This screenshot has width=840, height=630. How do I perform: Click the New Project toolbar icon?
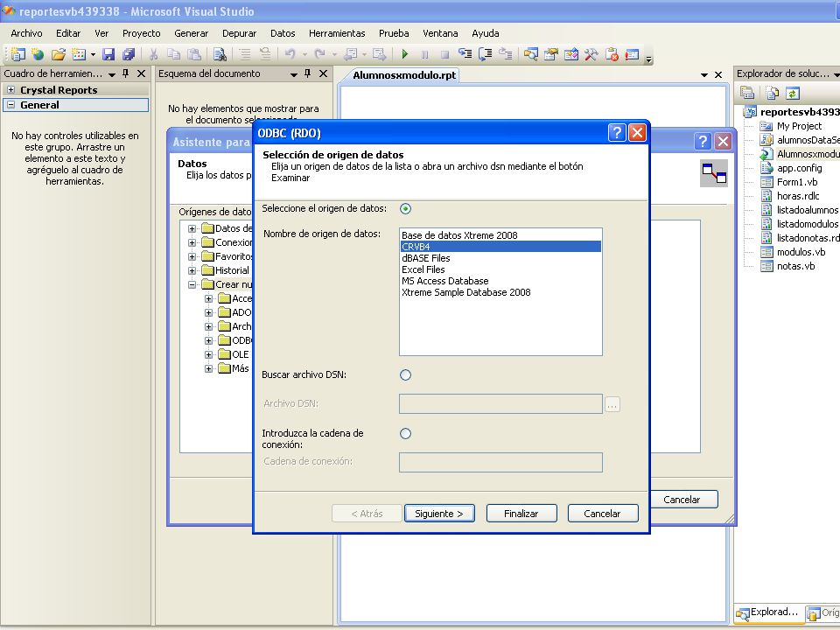coord(17,54)
